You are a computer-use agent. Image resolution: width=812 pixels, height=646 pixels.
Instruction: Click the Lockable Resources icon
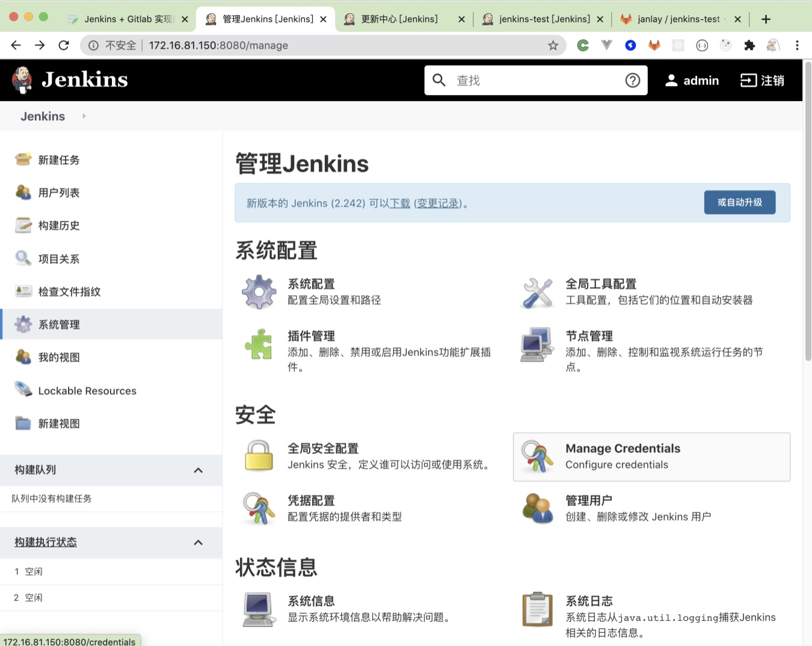pos(23,390)
